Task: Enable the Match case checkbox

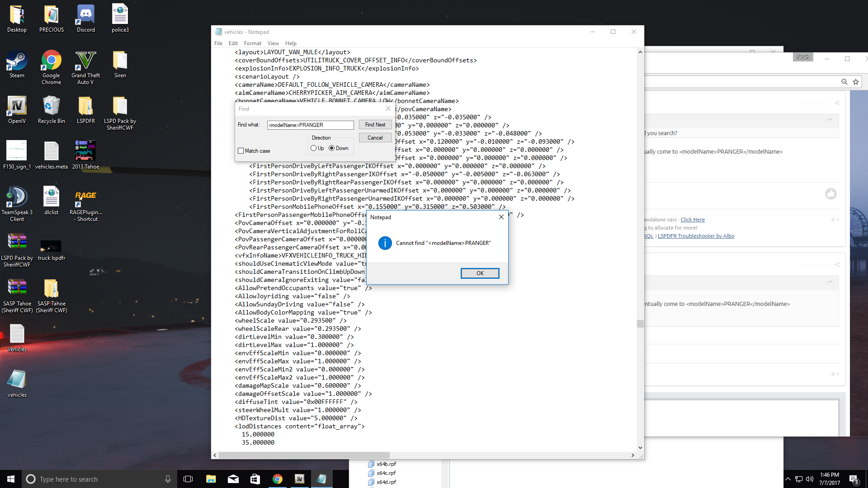Action: [x=241, y=151]
